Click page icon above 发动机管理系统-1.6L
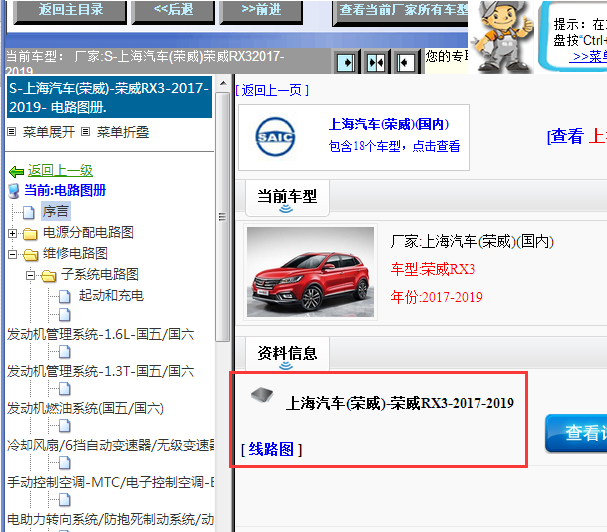This screenshot has width=607, height=532. 65,315
